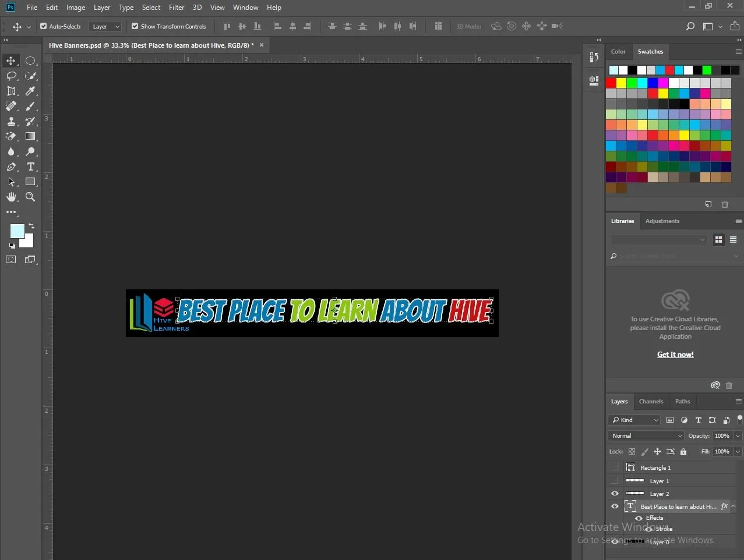The height and width of the screenshot is (560, 744).
Task: Select the Horizontal Type tool
Action: click(x=30, y=166)
